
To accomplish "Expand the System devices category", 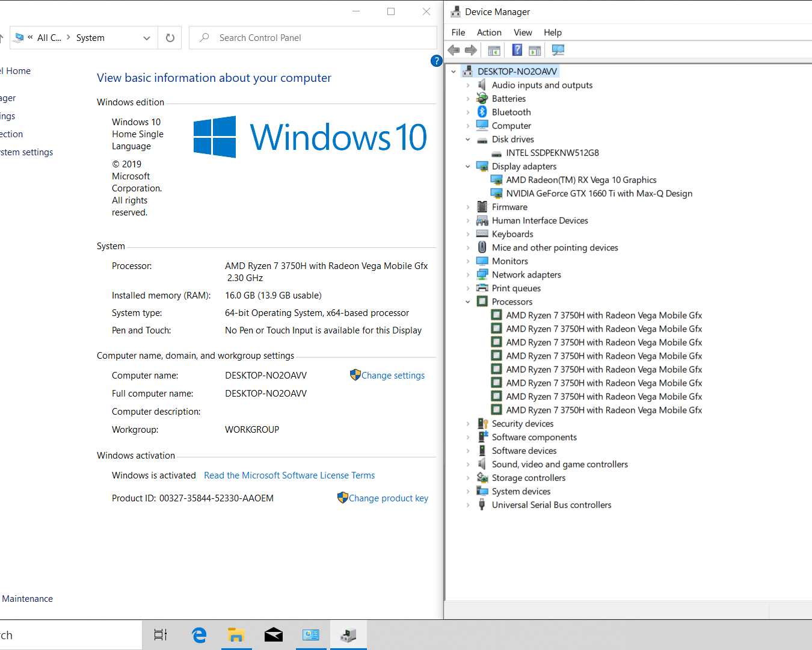I will pyautogui.click(x=468, y=491).
